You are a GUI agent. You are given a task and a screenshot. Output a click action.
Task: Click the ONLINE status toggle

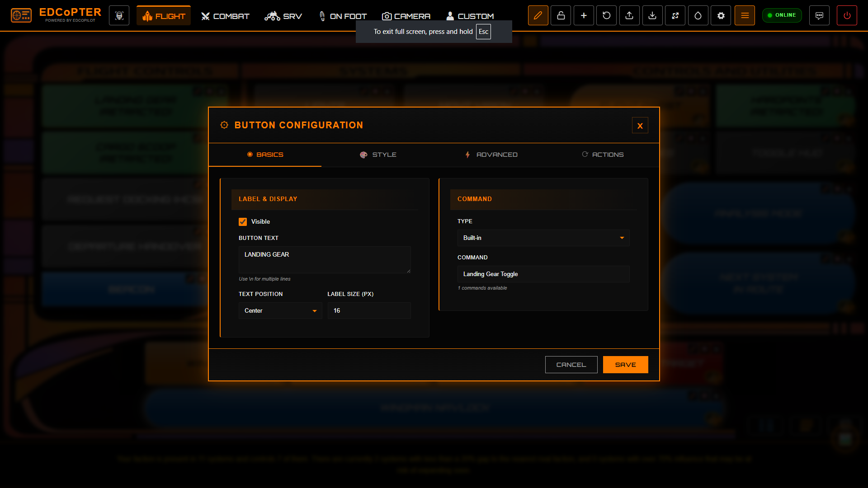pyautogui.click(x=782, y=15)
